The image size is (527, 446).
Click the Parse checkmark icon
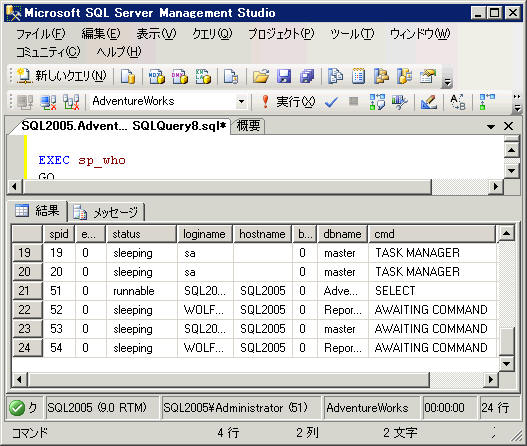coord(331,102)
